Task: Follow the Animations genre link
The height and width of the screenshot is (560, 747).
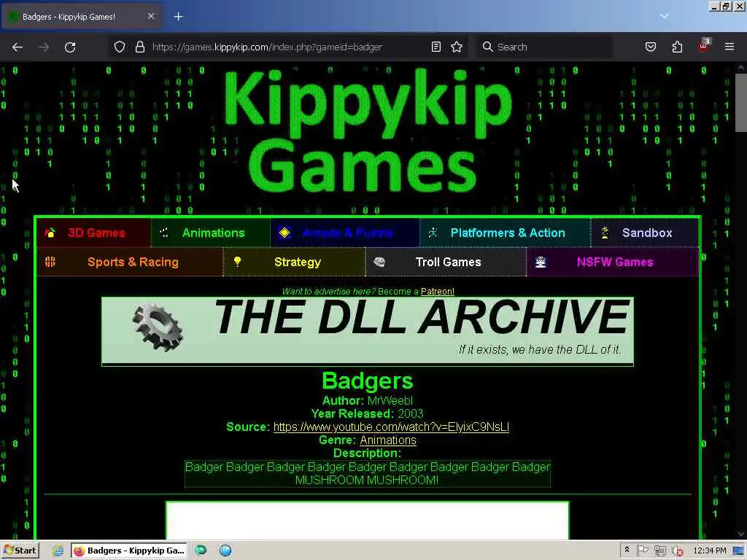Action: [x=388, y=440]
